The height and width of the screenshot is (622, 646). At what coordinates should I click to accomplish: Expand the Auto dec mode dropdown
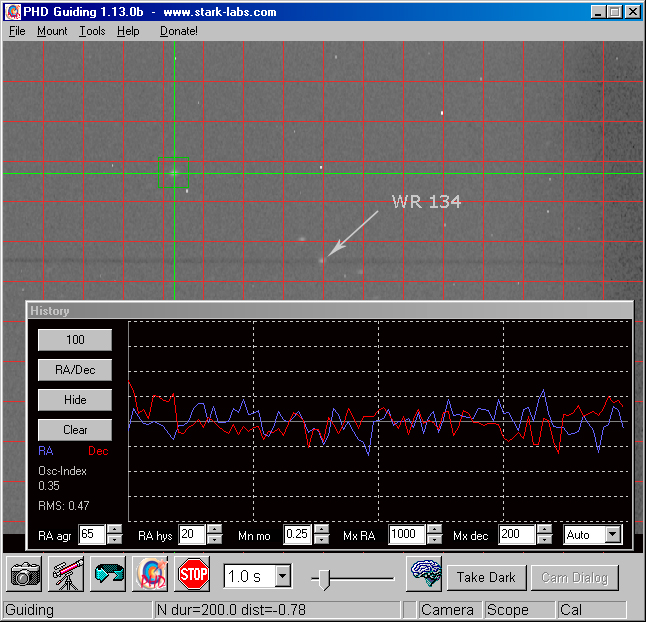point(612,535)
